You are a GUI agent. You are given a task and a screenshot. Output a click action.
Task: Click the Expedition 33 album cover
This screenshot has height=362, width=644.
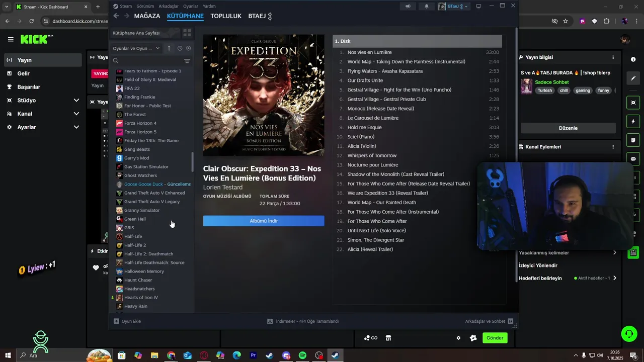pos(264,95)
